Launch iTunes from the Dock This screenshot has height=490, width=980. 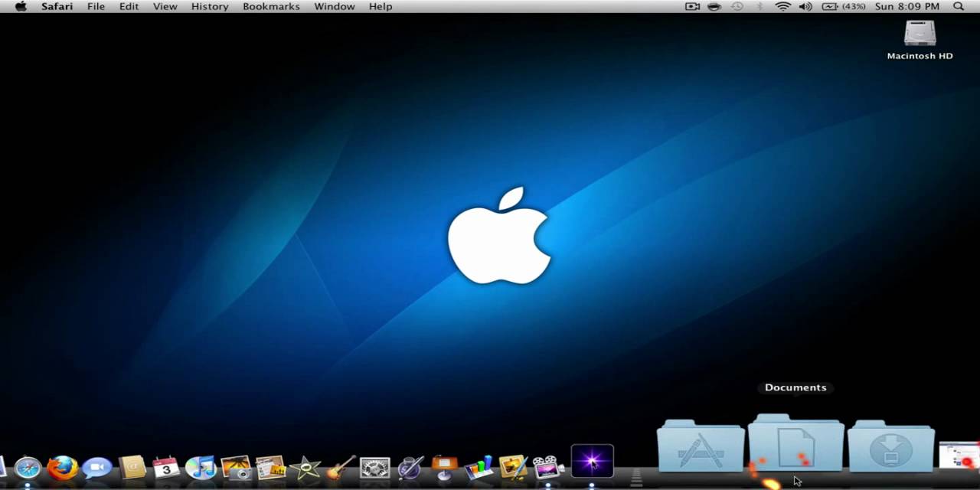[201, 467]
